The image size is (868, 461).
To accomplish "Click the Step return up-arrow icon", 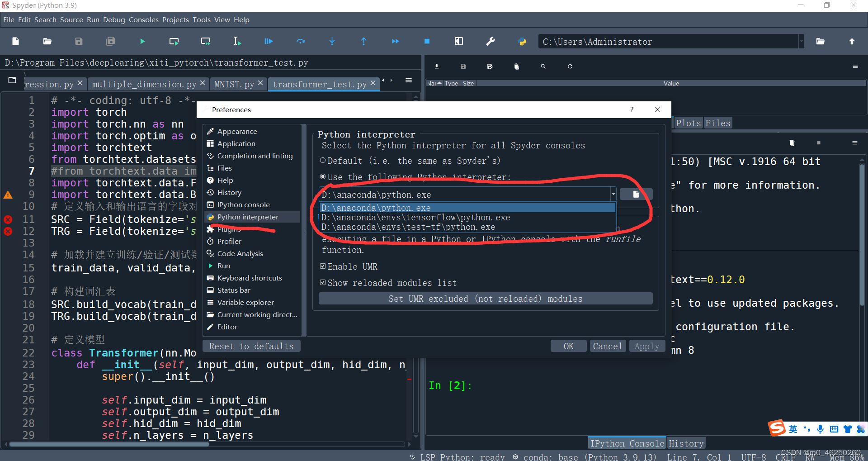I will coord(363,41).
